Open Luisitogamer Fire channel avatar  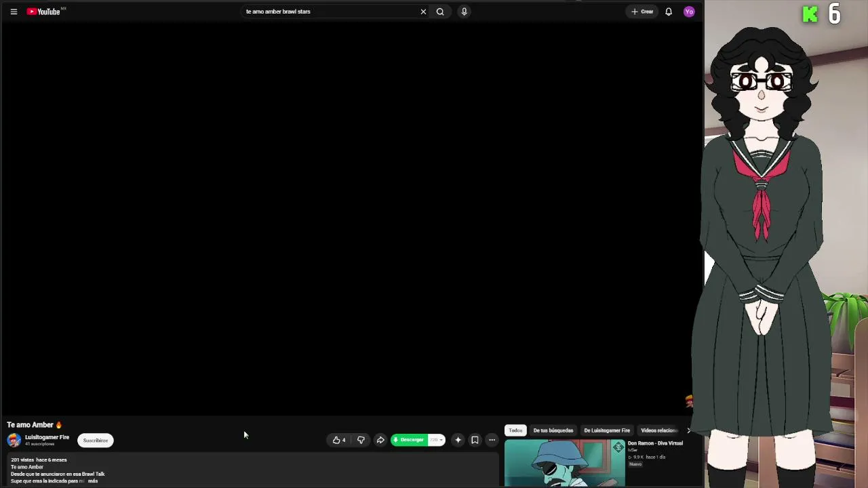coord(14,440)
